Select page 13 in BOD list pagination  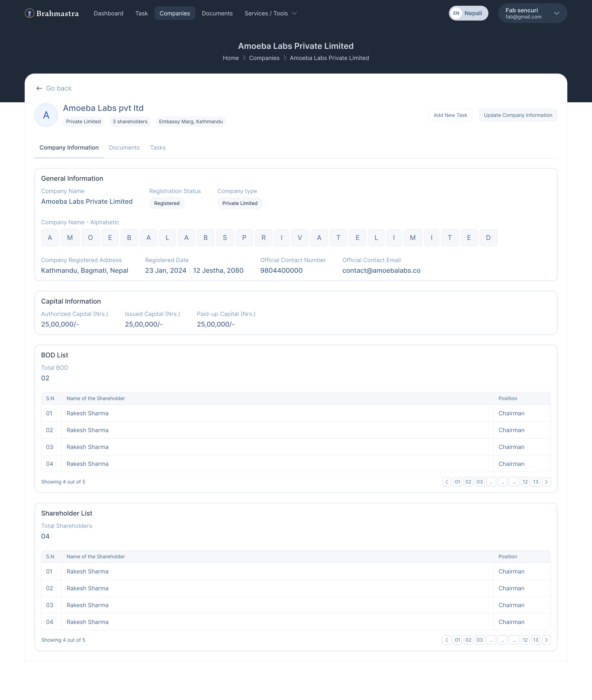pos(535,482)
